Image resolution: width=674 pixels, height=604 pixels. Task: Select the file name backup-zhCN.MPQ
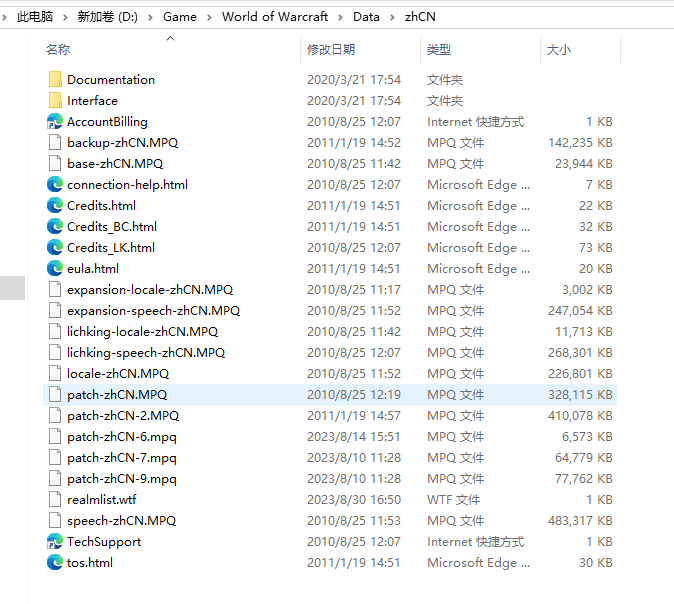(x=123, y=142)
